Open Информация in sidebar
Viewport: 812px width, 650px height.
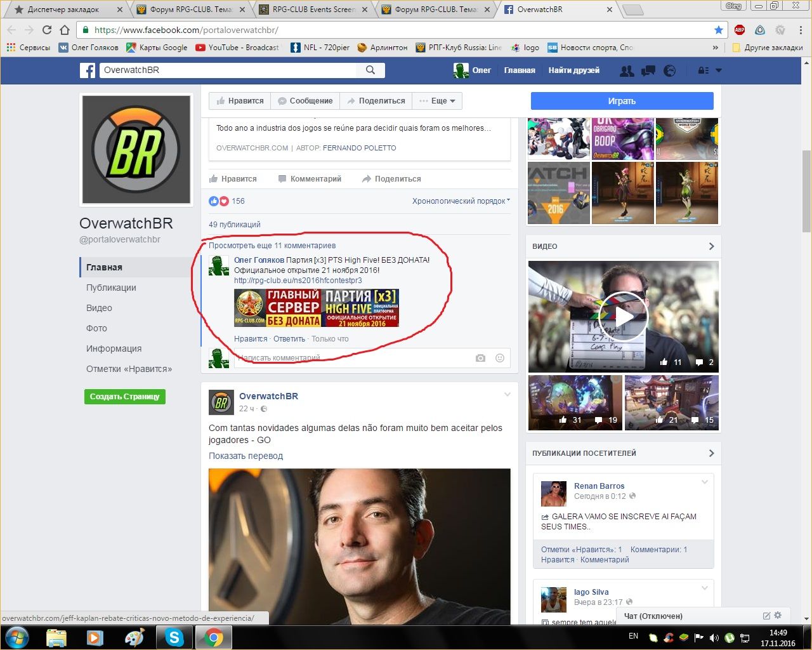click(x=114, y=348)
